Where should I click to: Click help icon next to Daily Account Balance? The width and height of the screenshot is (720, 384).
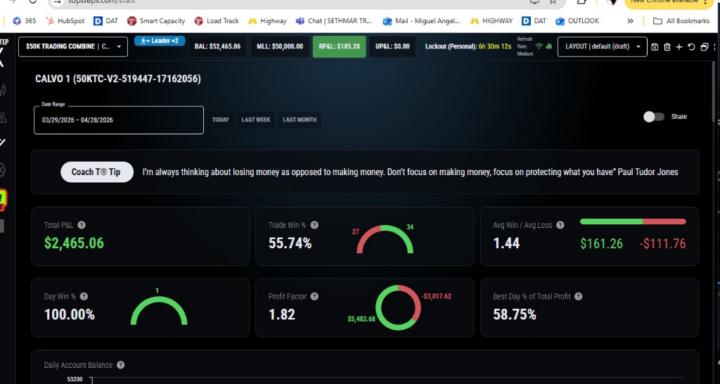pos(120,365)
